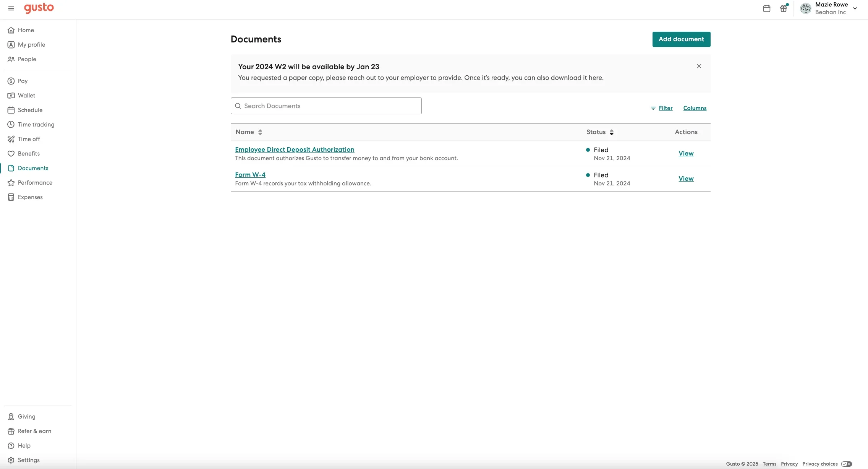
Task: Expand the account dropdown chevron
Action: [x=855, y=8]
